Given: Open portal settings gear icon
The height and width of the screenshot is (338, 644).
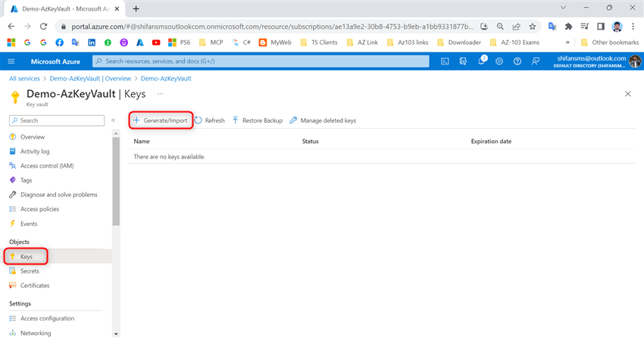Looking at the screenshot, I should [x=499, y=61].
